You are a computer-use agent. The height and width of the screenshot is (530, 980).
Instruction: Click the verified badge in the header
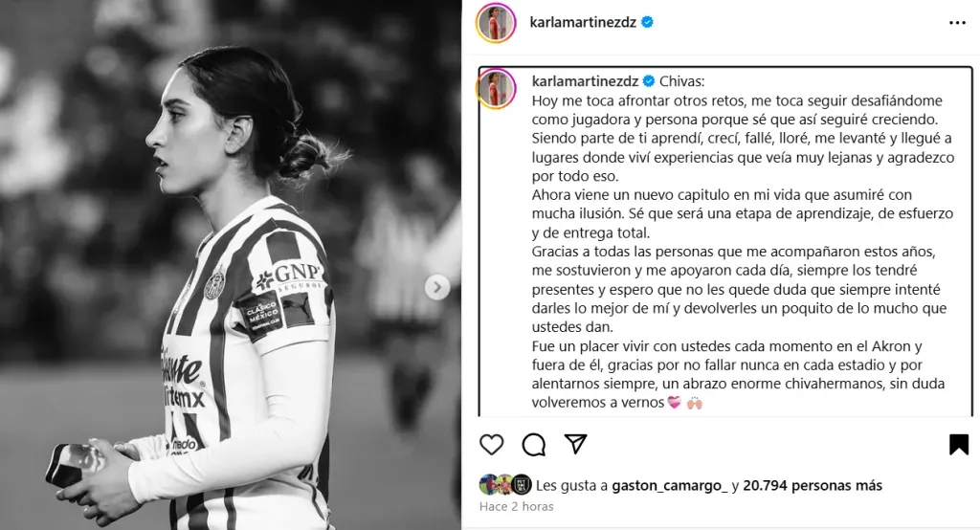tap(648, 22)
